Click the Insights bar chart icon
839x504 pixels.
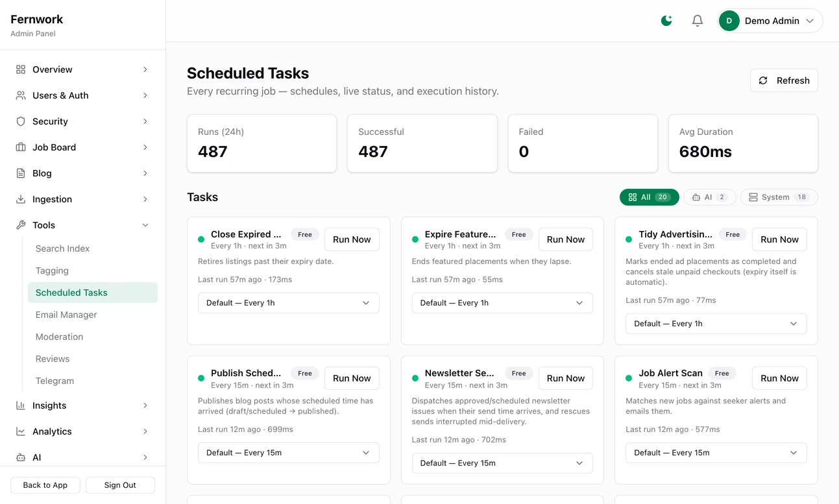coord(21,405)
